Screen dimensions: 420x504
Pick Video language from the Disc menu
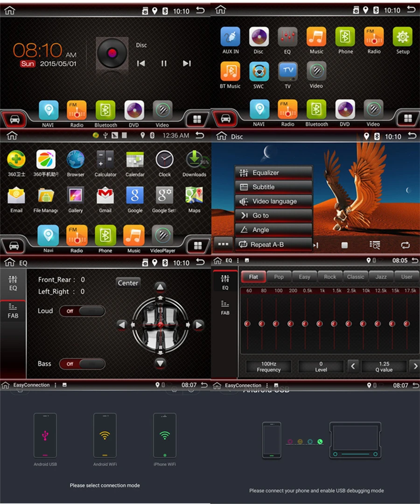point(273,201)
